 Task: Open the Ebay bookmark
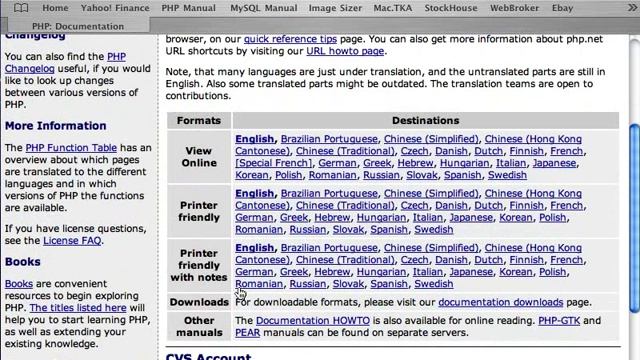pyautogui.click(x=562, y=8)
